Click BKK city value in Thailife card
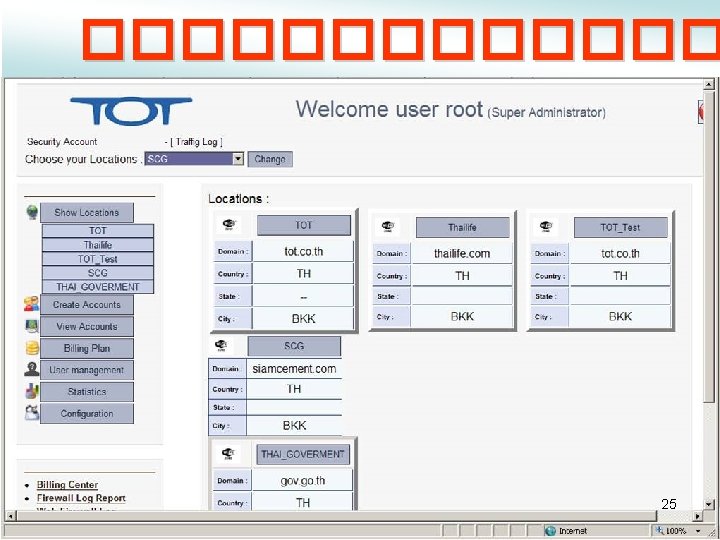720x540 pixels. click(462, 316)
